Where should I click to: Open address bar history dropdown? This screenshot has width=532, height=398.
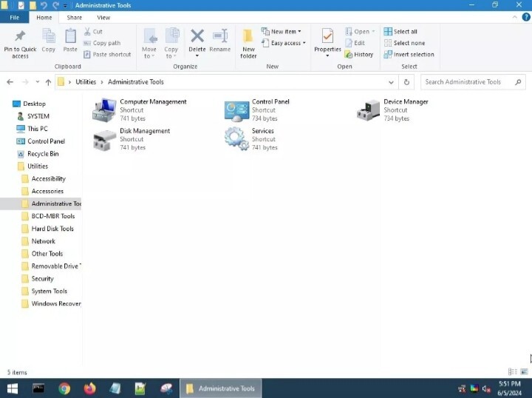pos(391,82)
